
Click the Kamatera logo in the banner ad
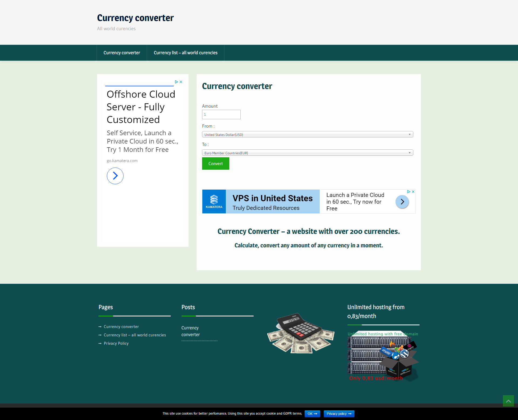pyautogui.click(x=214, y=202)
